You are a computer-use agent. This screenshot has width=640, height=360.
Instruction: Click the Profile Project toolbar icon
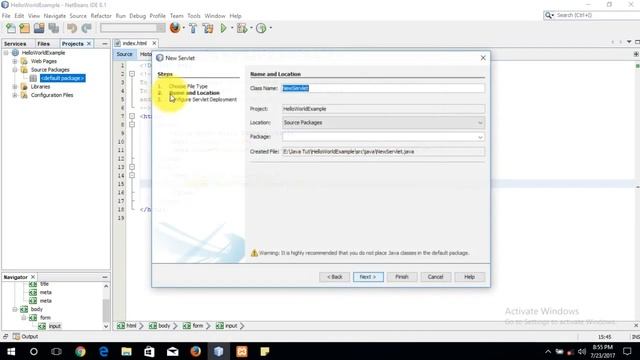tap(261, 28)
